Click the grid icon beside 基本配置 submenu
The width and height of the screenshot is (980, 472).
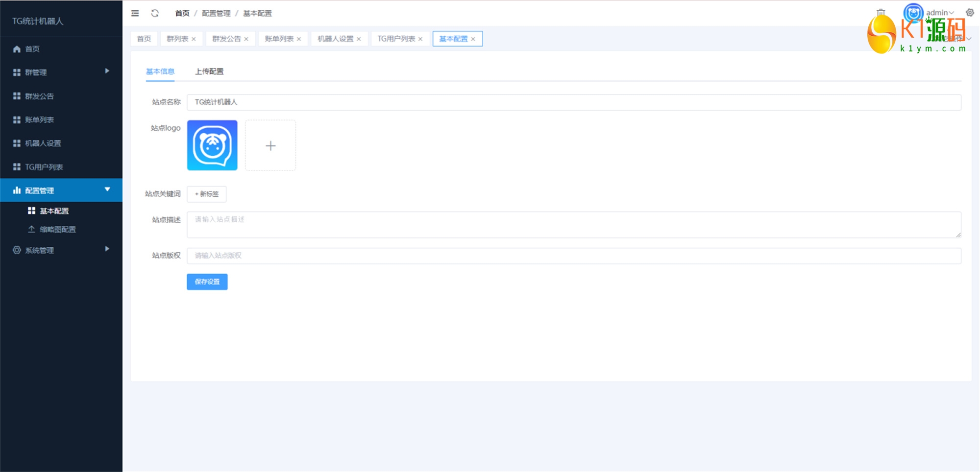[x=31, y=211]
